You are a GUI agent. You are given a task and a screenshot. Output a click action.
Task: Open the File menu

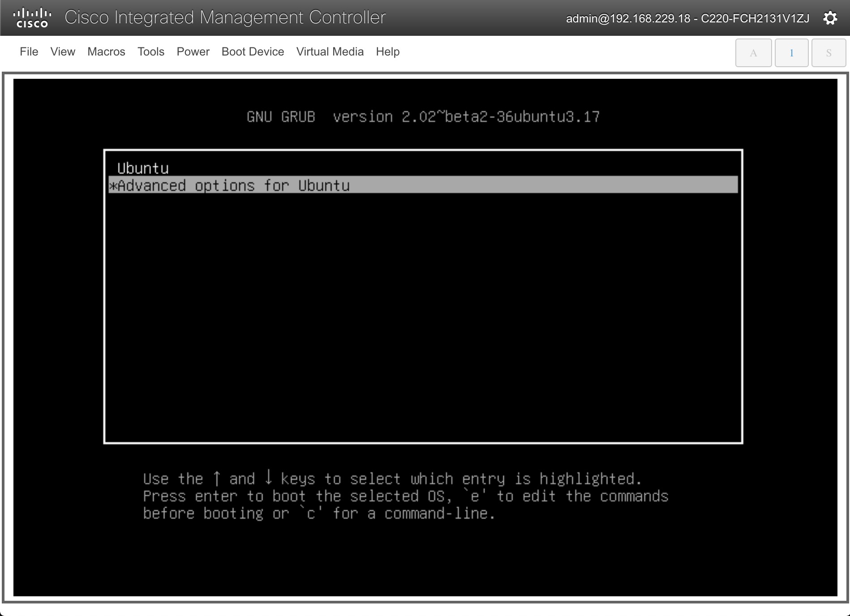coord(29,52)
